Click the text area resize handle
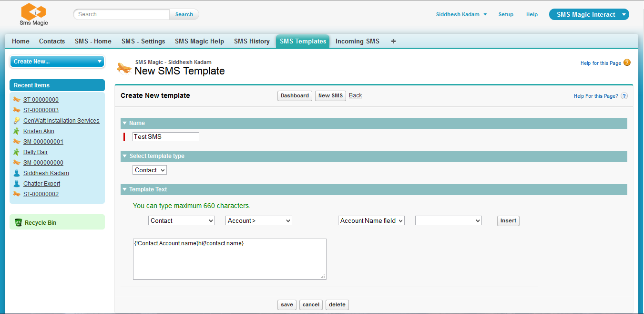Image resolution: width=644 pixels, height=314 pixels. coord(323,276)
